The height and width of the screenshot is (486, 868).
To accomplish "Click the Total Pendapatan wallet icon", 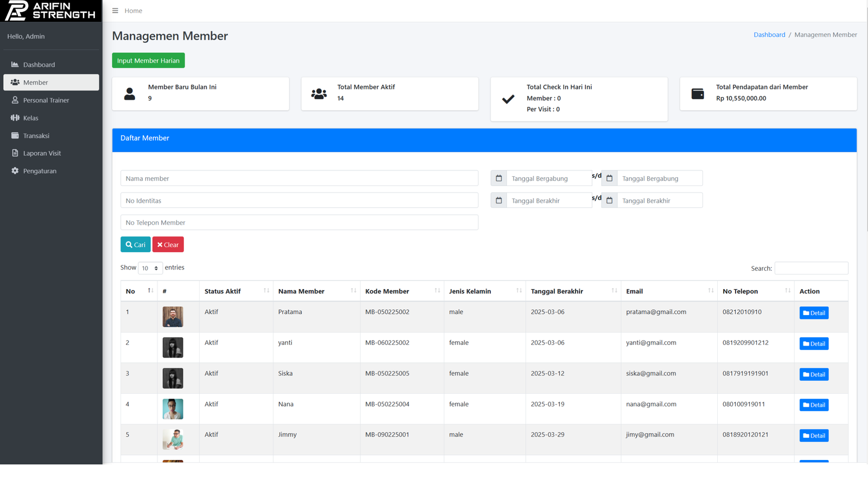I will coord(698,94).
